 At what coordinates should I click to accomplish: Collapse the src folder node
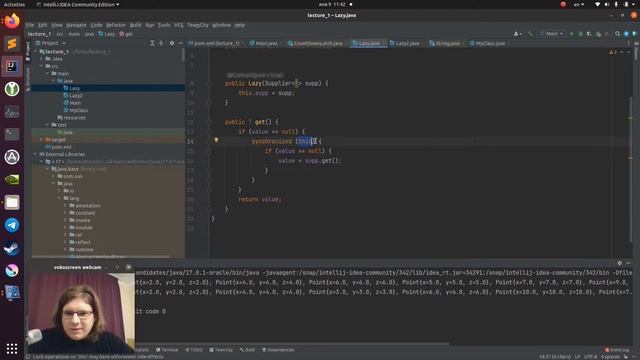[x=42, y=66]
